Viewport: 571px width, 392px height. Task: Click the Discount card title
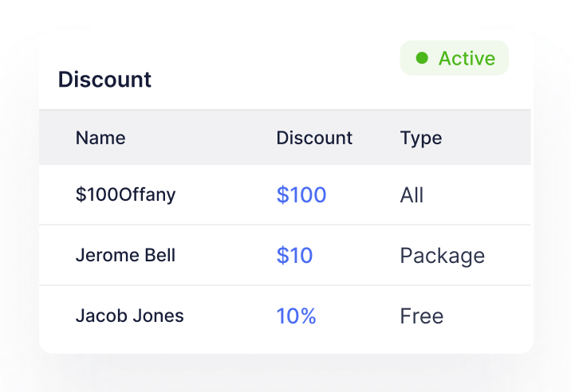tap(104, 80)
